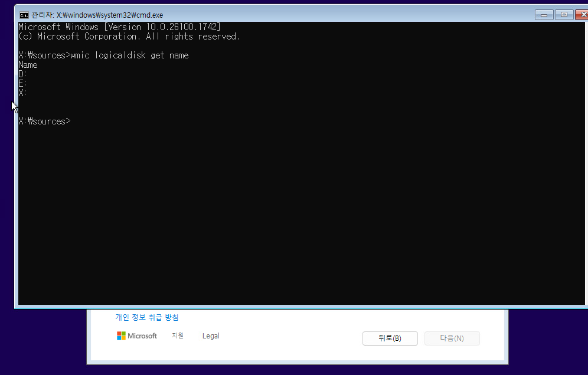This screenshot has width=588, height=375.
Task: Close the command prompt window
Action: 582,15
